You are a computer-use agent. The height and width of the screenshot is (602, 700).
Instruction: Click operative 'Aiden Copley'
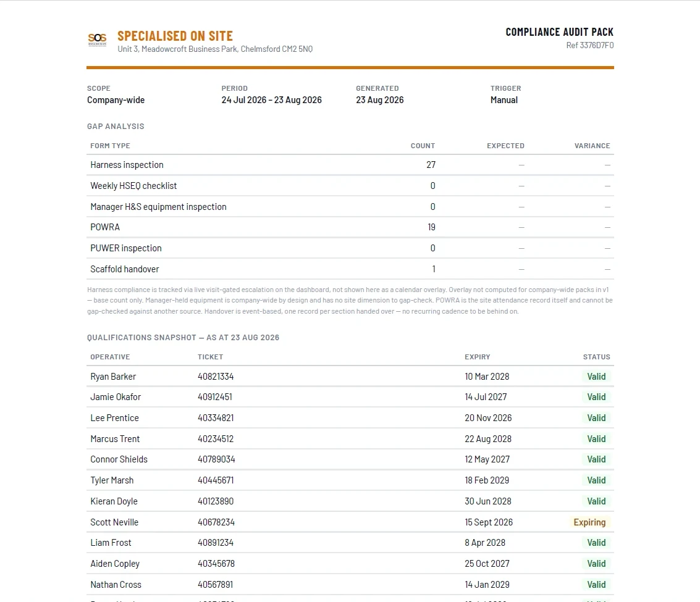115,564
